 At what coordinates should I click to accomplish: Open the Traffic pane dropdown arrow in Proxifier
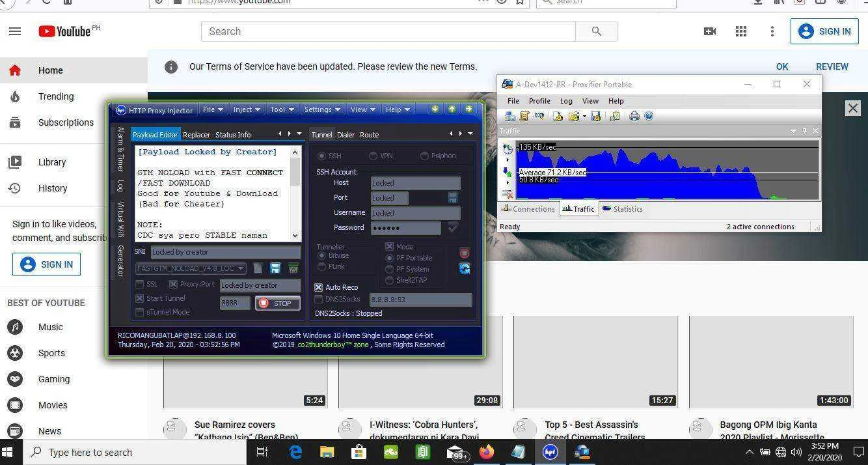click(x=793, y=131)
